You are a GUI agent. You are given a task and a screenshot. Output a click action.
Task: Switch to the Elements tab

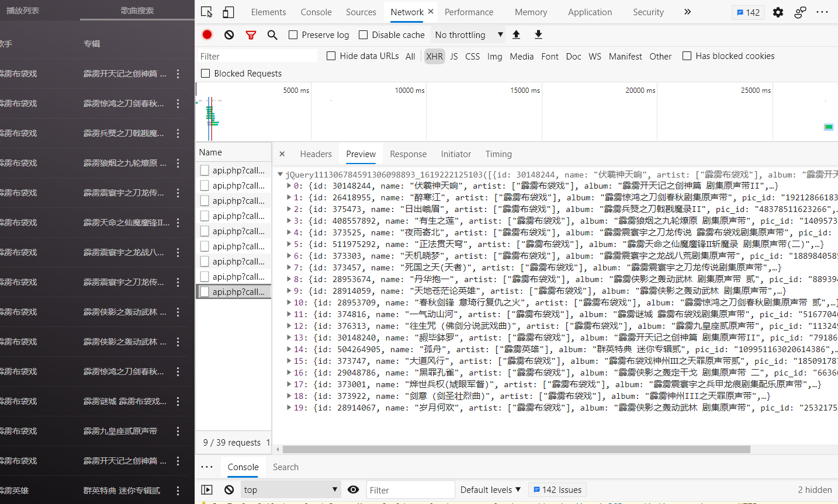(268, 12)
